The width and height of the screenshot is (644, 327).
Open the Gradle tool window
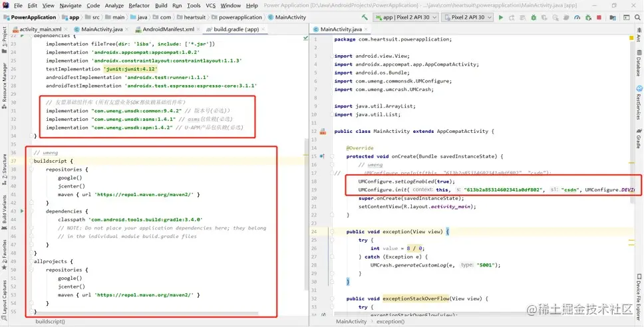639,139
